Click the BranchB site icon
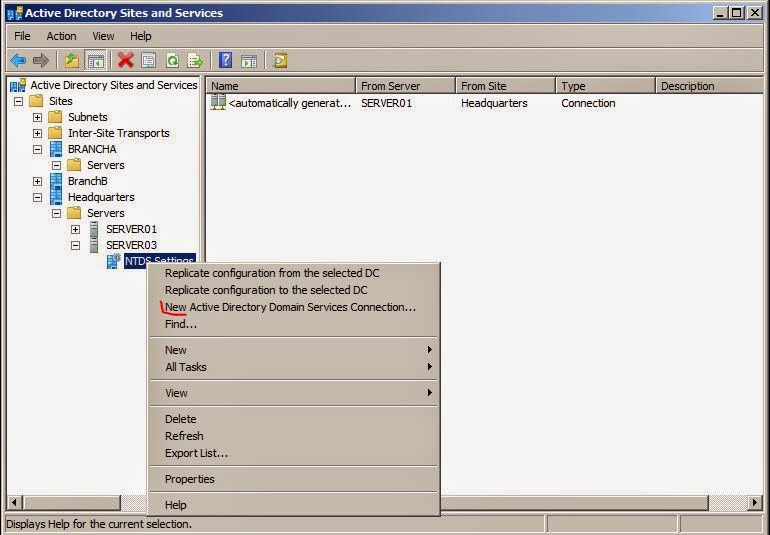The image size is (770, 535). (56, 181)
